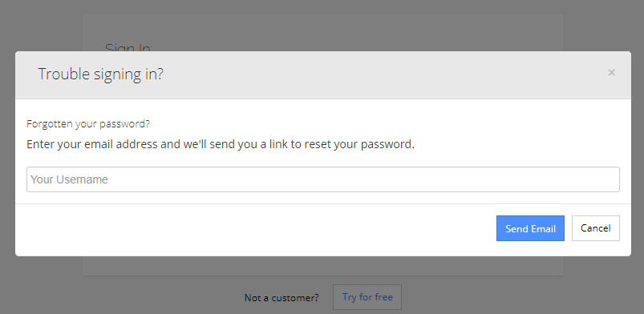Click the dimmed sign-in card below the dialog

(x=323, y=266)
